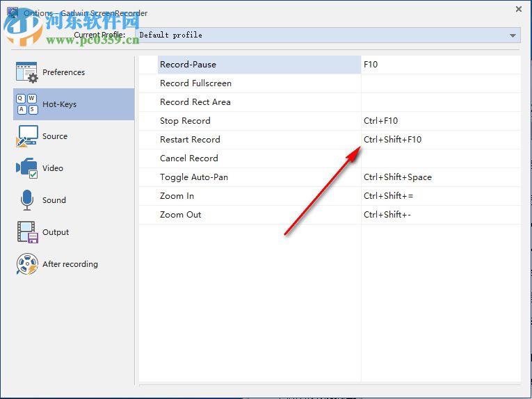The width and height of the screenshot is (532, 399).
Task: Click the Gadwin ScreenRecorder title bar icon
Action: pos(13,13)
